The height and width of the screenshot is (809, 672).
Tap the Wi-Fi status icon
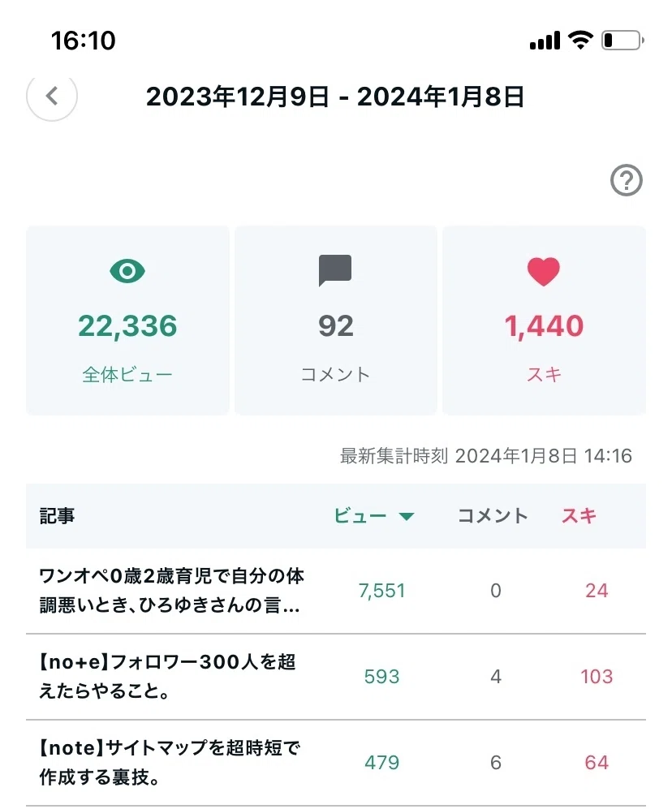[580, 40]
